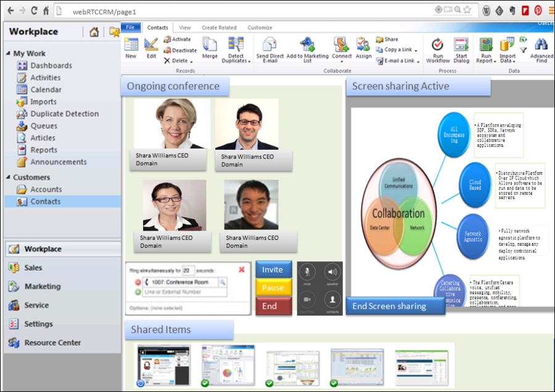The width and height of the screenshot is (555, 392).
Task: Invite another participant to the conference
Action: click(273, 269)
